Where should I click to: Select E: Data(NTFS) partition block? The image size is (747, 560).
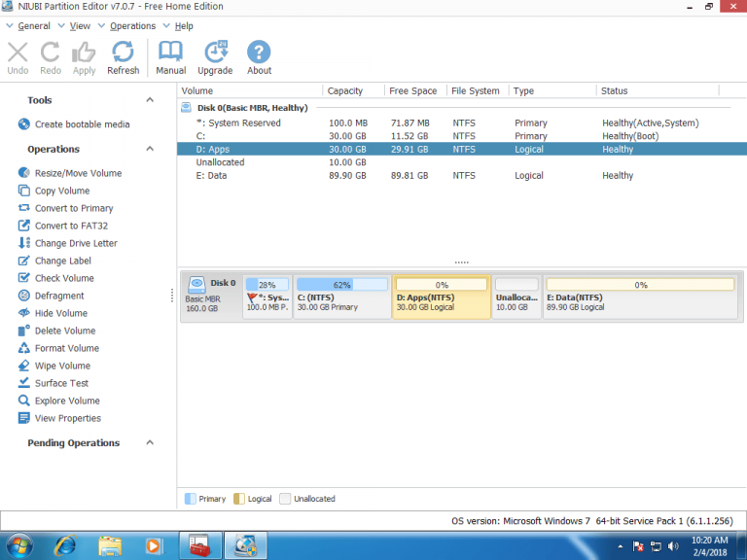point(640,297)
